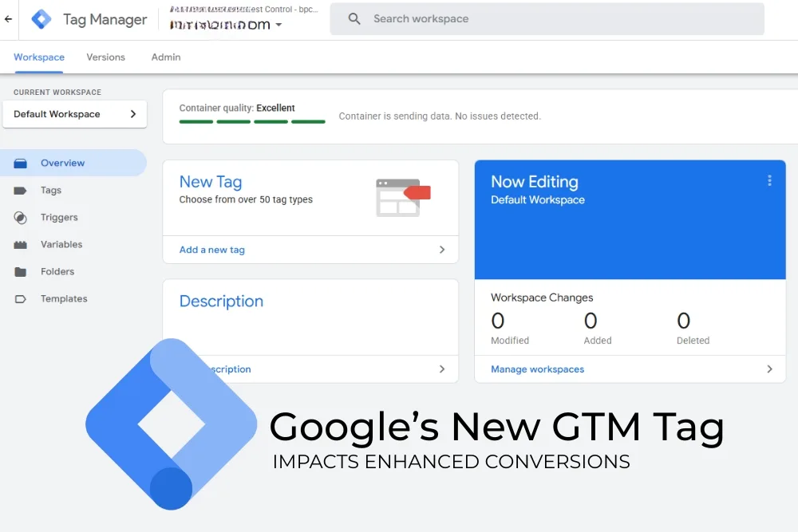Image resolution: width=798 pixels, height=532 pixels.
Task: Click the Templates sidebar icon
Action: [x=21, y=299]
